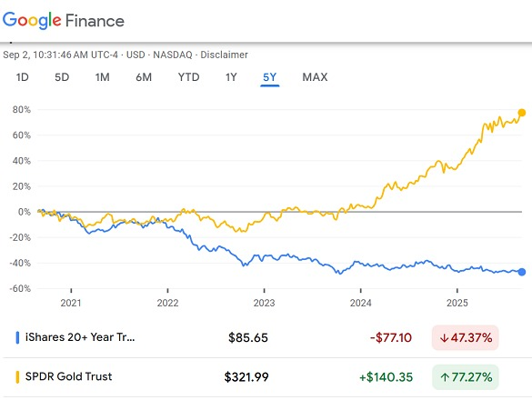Click the 2023 x-axis label
Image resolution: width=532 pixels, height=400 pixels.
point(264,303)
